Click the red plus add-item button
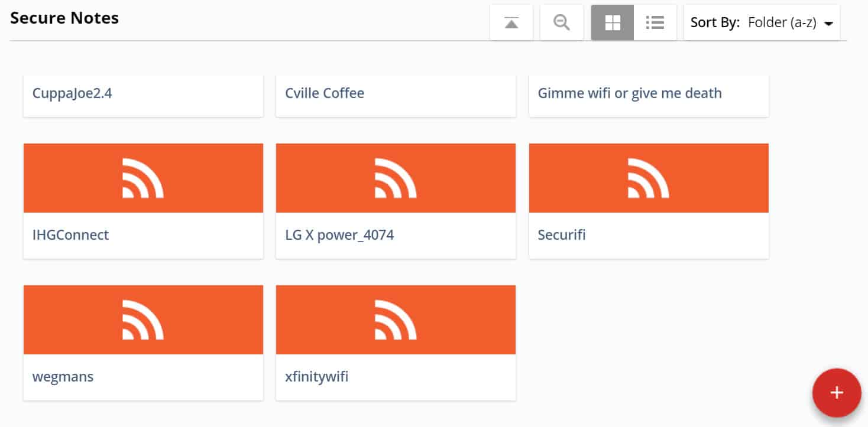The height and width of the screenshot is (427, 868). click(837, 393)
